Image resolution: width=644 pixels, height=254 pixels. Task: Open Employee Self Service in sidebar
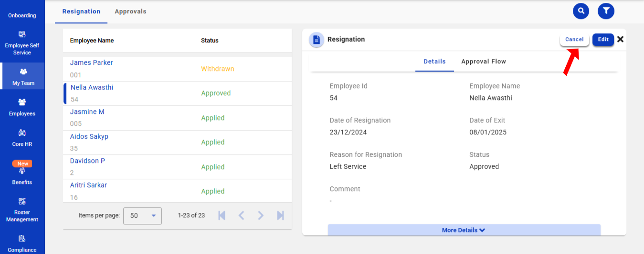(22, 43)
